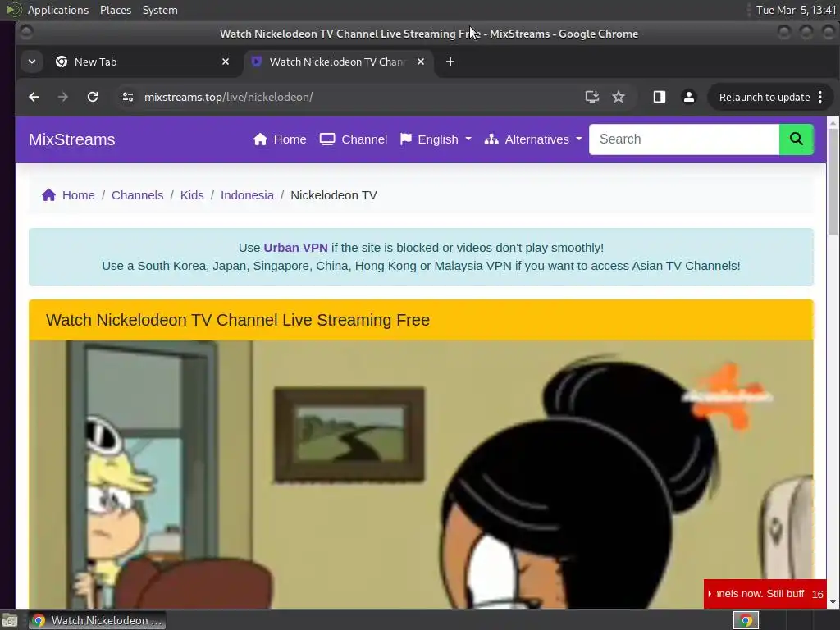This screenshot has height=630, width=840.
Task: Switch to the New Tab tab
Action: [x=142, y=62]
